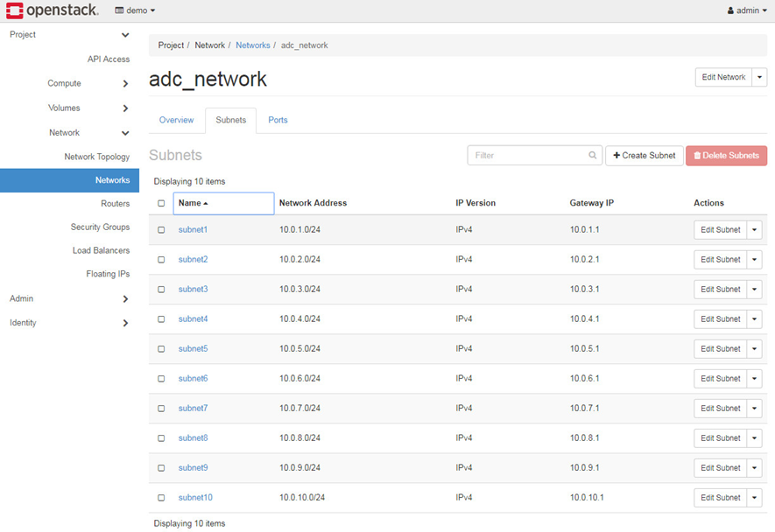Screen dimensions: 775x532
Task: Open the demo project selector
Action: 135,10
